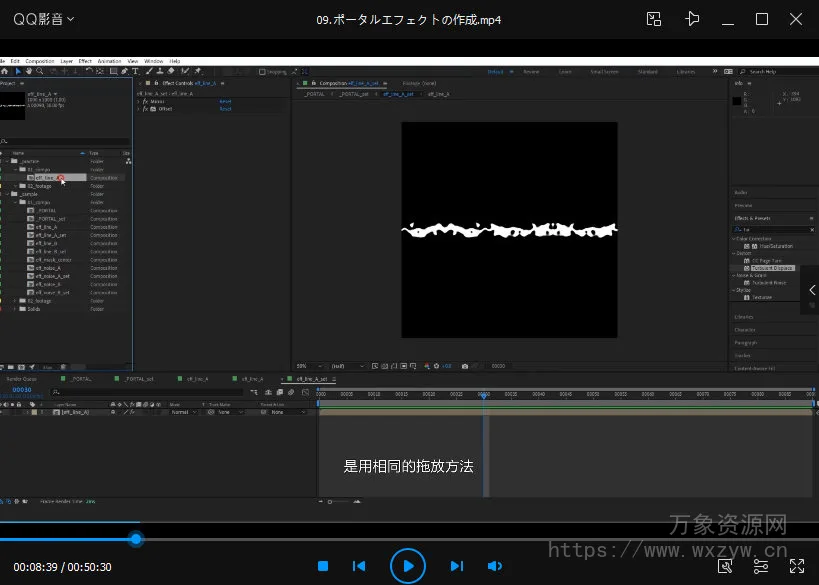819x585 pixels.
Task: Pin the player window on top
Action: [x=692, y=19]
